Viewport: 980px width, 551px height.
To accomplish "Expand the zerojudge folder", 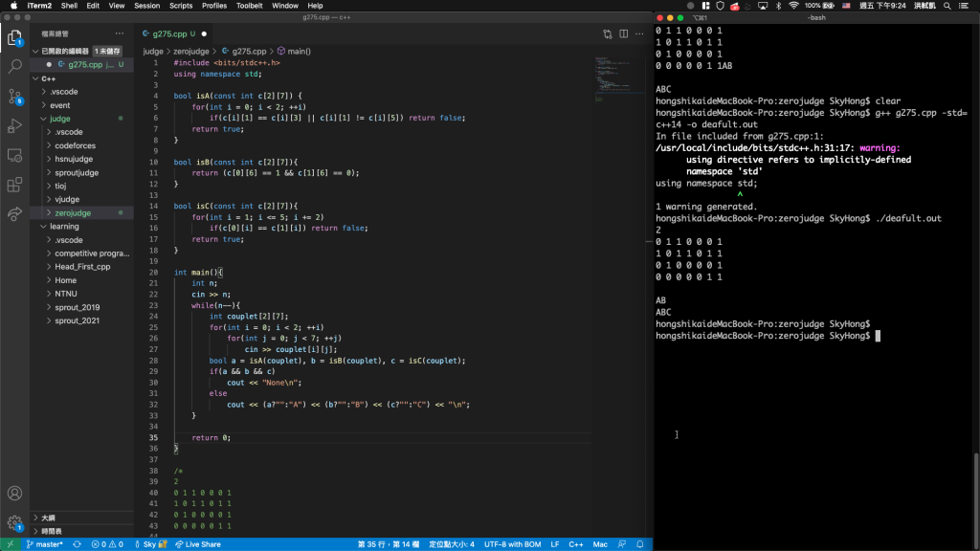I will pos(50,213).
